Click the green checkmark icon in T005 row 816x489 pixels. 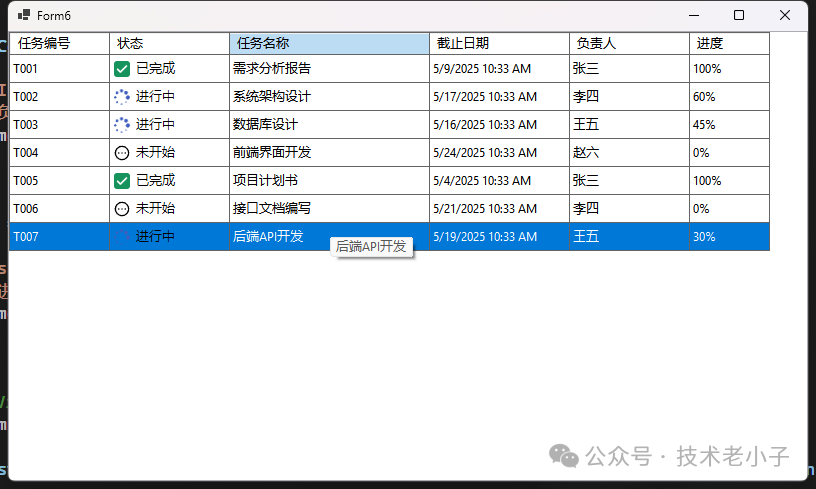[x=122, y=181]
